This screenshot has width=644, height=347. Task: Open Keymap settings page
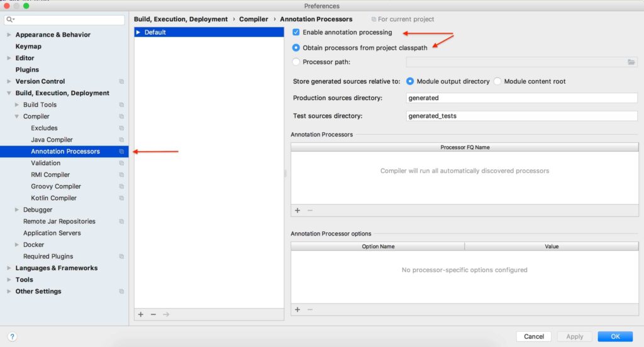point(28,47)
